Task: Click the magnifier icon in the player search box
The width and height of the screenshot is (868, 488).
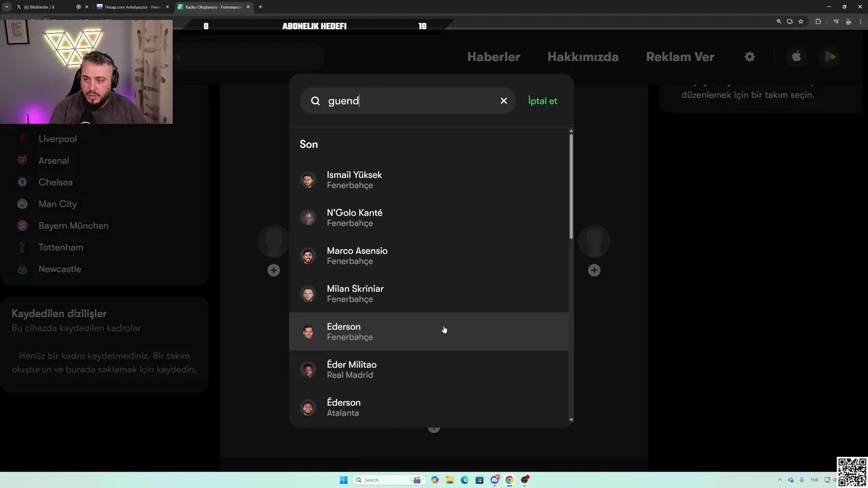Action: click(315, 100)
